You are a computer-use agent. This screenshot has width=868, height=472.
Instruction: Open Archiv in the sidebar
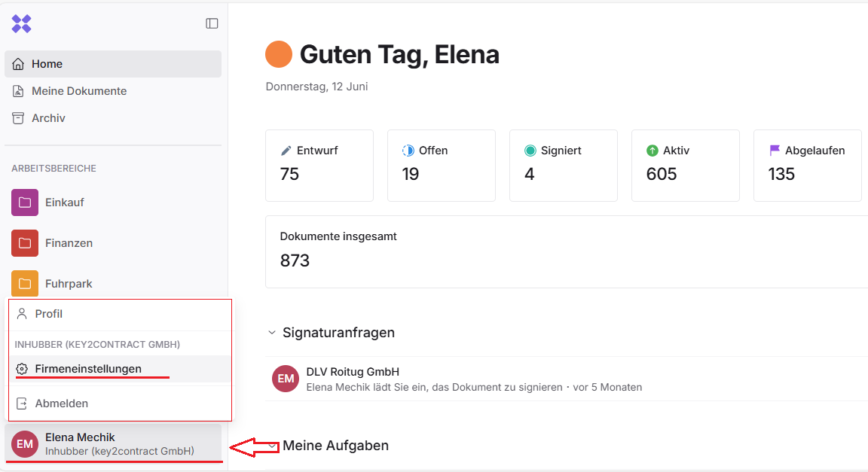[x=48, y=118]
